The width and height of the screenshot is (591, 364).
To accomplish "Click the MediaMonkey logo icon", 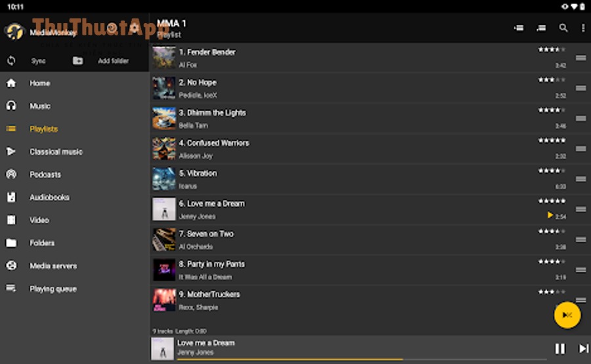I will click(14, 31).
